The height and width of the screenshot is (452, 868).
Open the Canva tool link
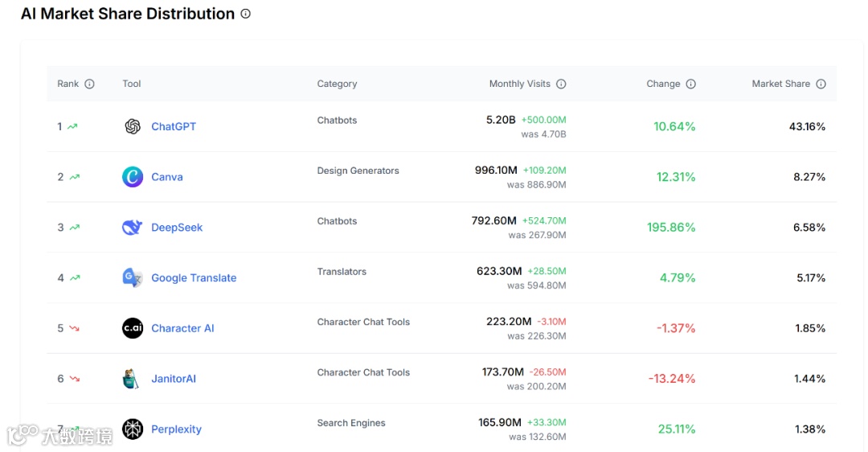pyautogui.click(x=167, y=177)
